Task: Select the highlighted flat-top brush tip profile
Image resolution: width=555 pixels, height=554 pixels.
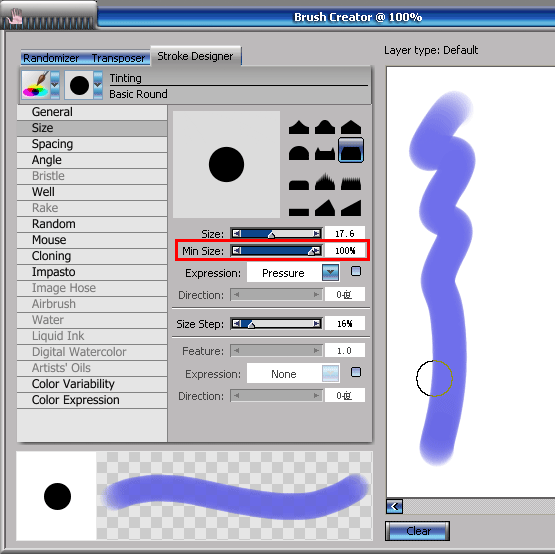Action: click(x=351, y=150)
